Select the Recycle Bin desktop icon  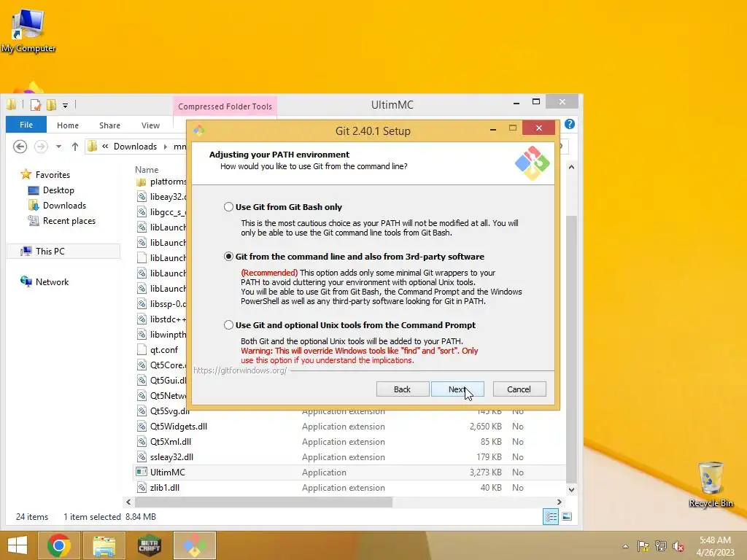[x=711, y=485]
